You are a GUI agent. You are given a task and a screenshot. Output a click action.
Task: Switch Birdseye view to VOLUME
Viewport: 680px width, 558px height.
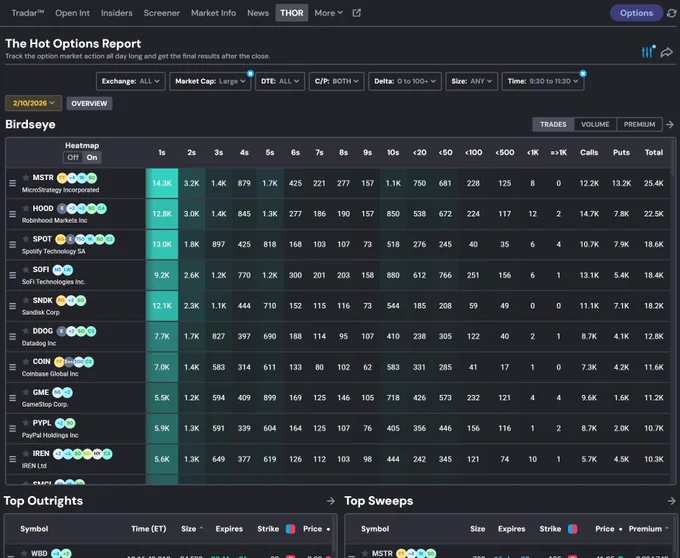tap(595, 124)
